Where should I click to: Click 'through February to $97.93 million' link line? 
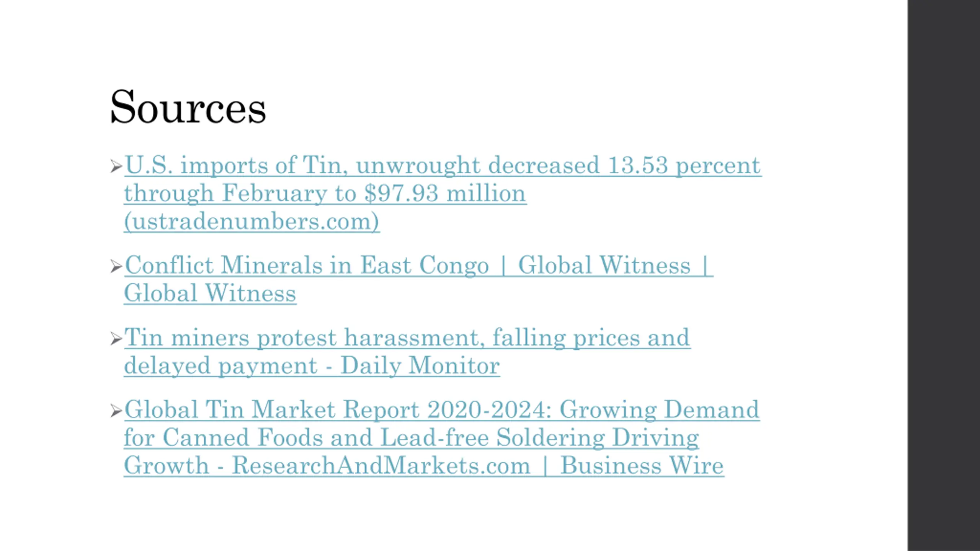pyautogui.click(x=325, y=193)
